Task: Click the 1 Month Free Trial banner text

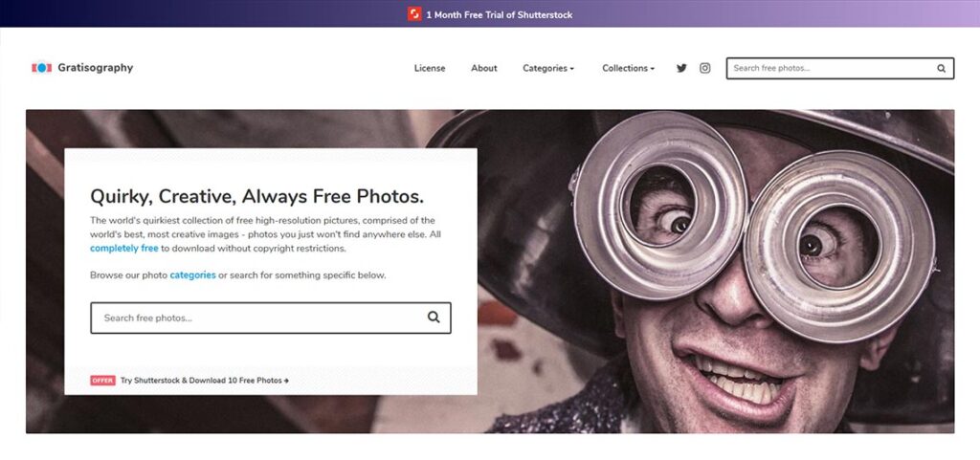Action: [499, 14]
